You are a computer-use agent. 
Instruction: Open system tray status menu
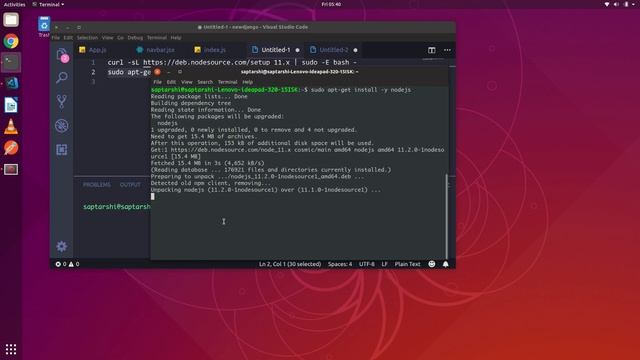click(x=620, y=4)
